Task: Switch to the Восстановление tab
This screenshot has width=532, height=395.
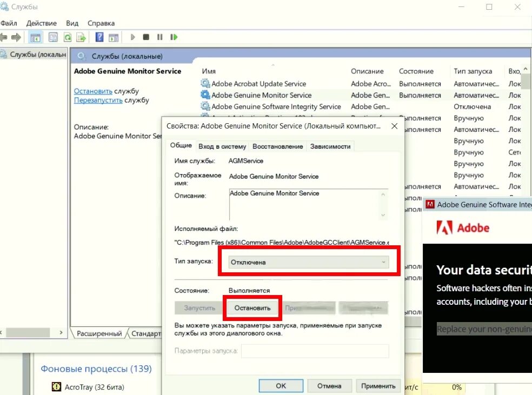Action: click(x=277, y=146)
